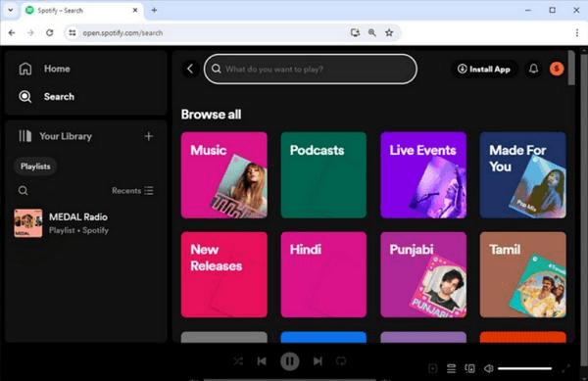Open a new browser tab
Screen dimensions: 588x381
pyautogui.click(x=154, y=10)
